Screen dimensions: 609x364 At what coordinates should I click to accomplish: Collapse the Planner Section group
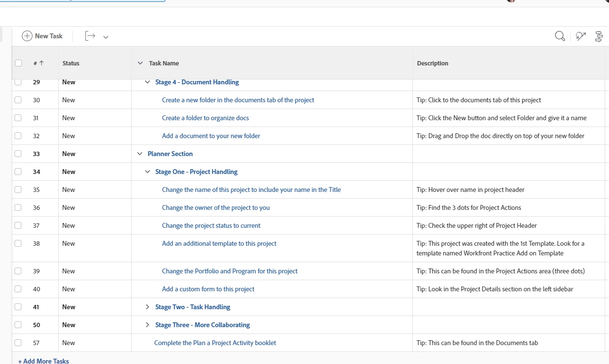click(x=140, y=154)
